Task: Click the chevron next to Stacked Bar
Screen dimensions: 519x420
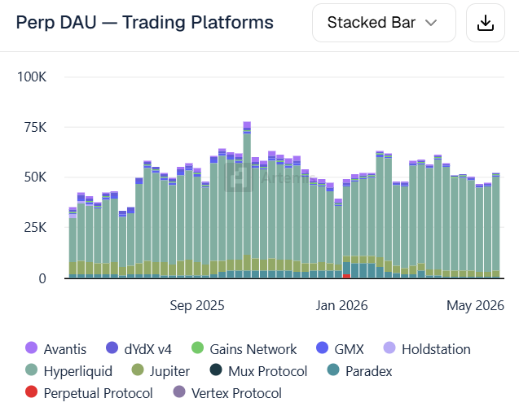Action: point(431,23)
